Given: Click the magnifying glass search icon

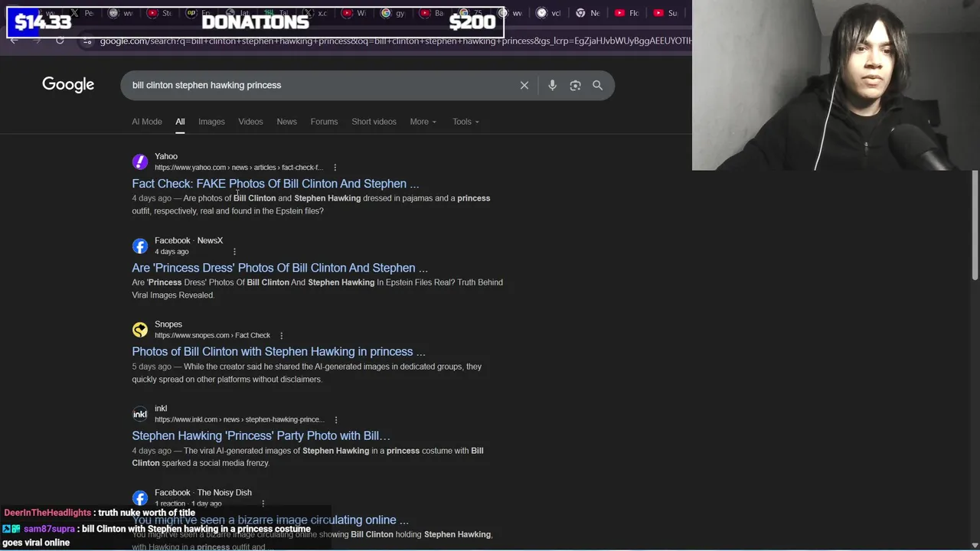Looking at the screenshot, I should 598,85.
